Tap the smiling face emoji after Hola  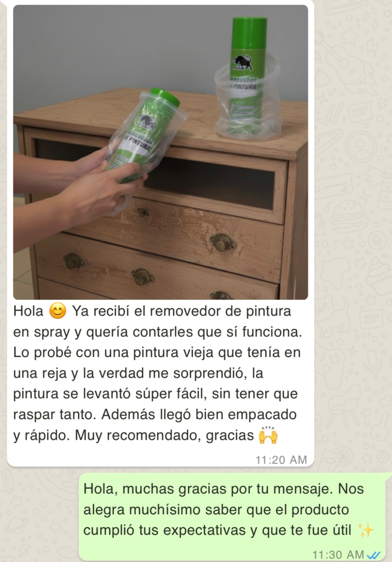57,311
